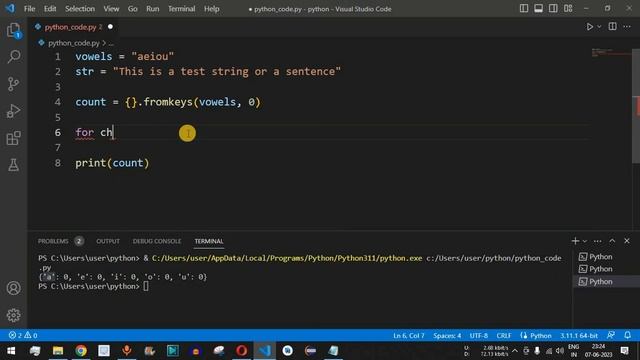The image size is (640, 360).
Task: Open the feedback icon in status bar
Action: click(x=611, y=335)
